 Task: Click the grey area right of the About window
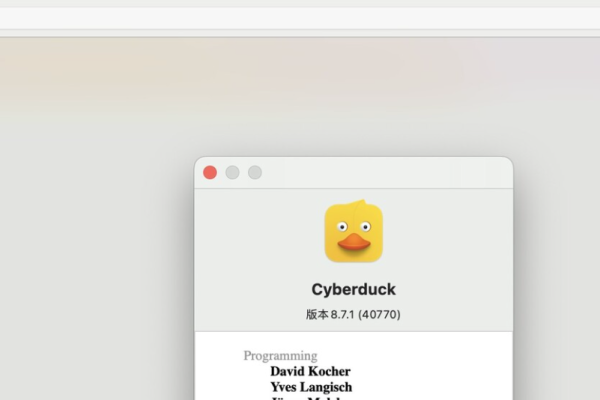[560, 280]
